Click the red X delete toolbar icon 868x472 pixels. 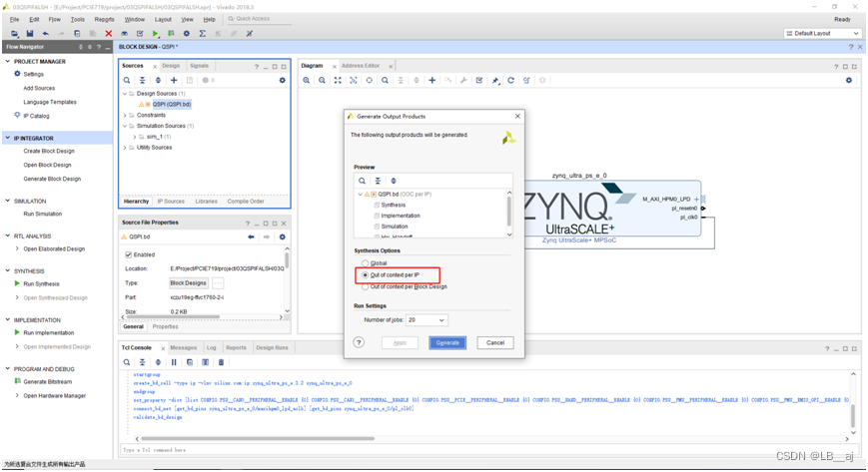[109, 34]
